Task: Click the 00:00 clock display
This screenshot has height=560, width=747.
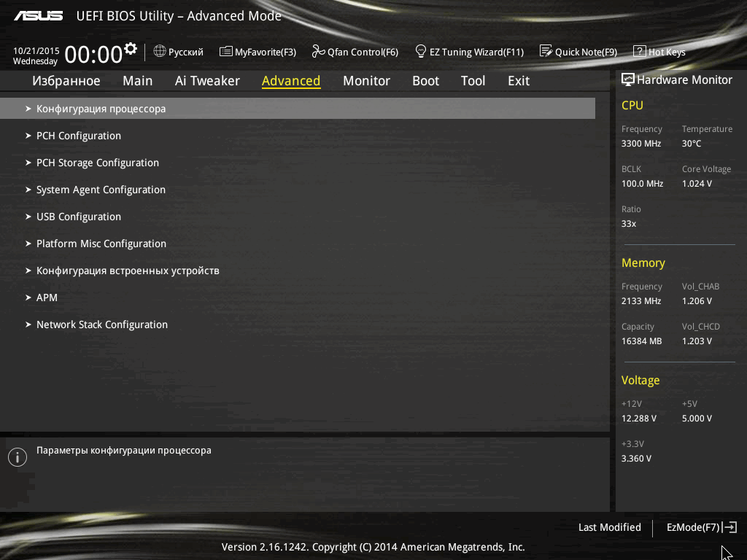Action: click(93, 54)
